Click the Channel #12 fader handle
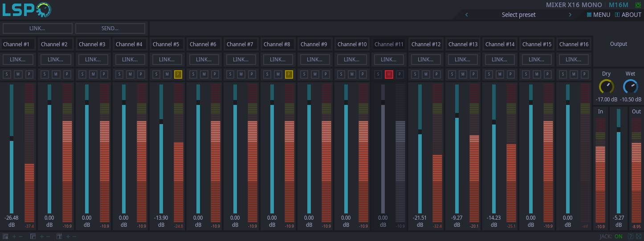 420,132
